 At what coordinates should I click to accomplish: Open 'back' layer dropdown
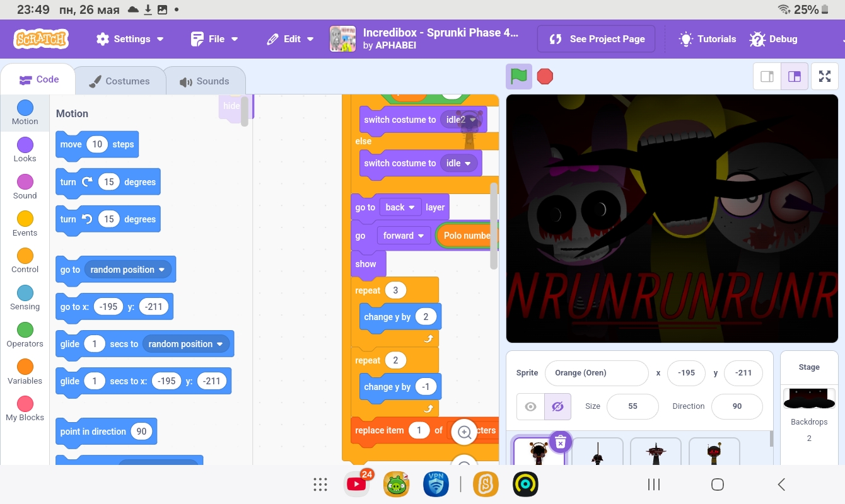(400, 207)
